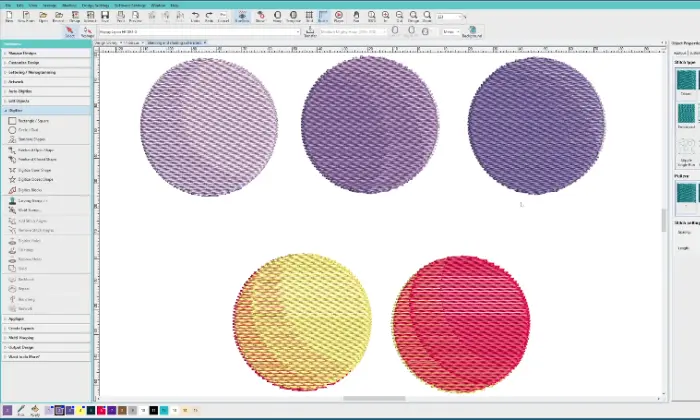Select Rectangle / Square tool
The width and height of the screenshot is (700, 420).
(x=29, y=121)
